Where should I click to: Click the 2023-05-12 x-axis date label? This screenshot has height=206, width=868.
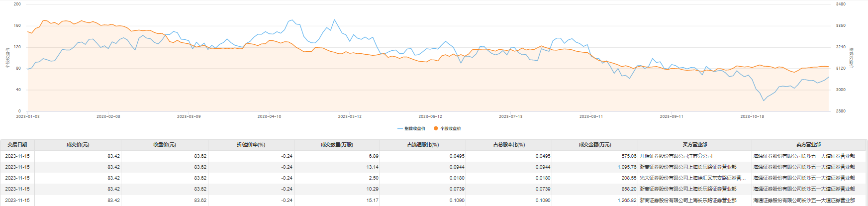pyautogui.click(x=350, y=116)
